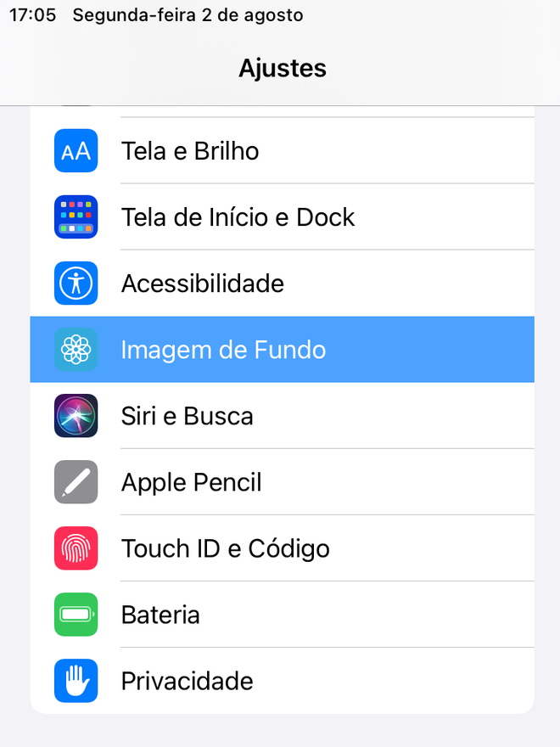
Task: Go to Touch ID e Código
Action: 282,548
